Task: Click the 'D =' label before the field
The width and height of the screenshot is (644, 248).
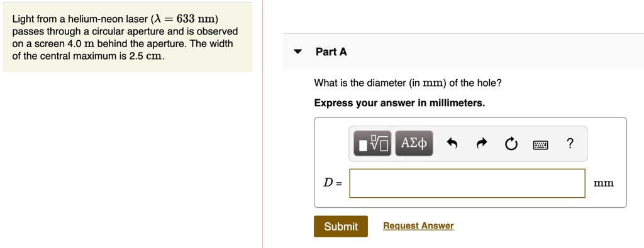Action: (x=332, y=183)
